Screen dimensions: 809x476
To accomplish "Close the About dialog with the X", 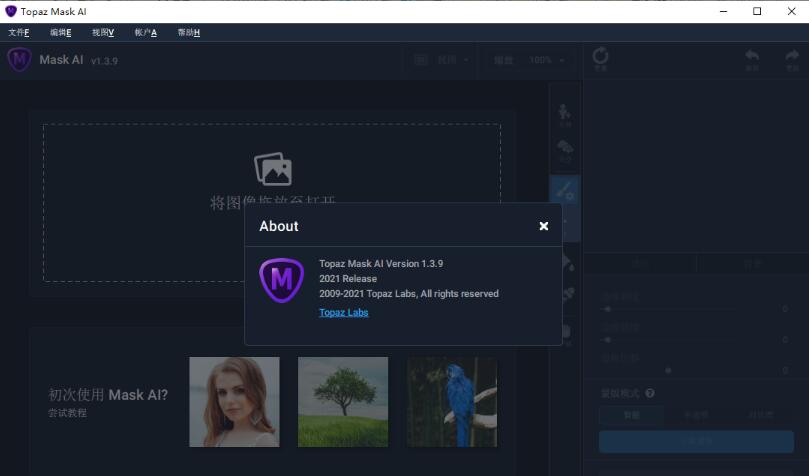I will point(543,226).
